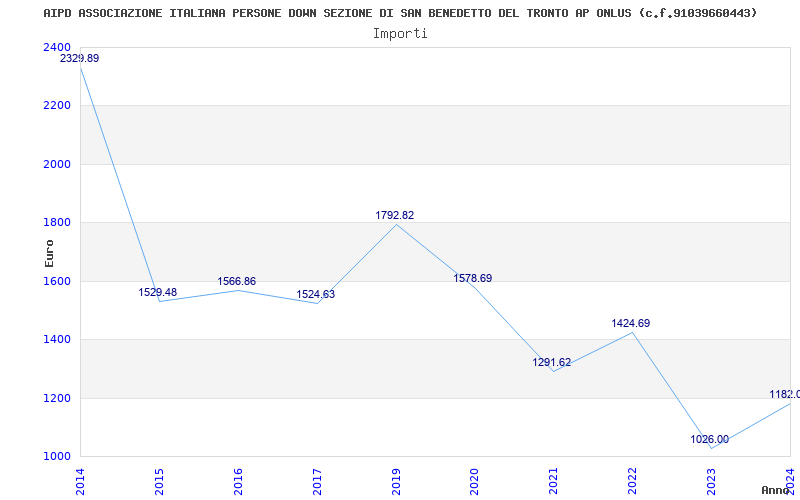Click the y-axis value 2200
800x500 pixels.
pos(57,106)
